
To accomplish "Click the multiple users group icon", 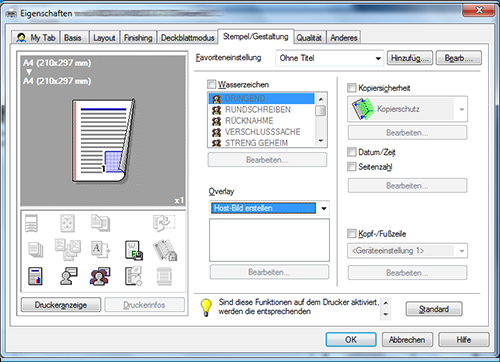I will (x=100, y=276).
